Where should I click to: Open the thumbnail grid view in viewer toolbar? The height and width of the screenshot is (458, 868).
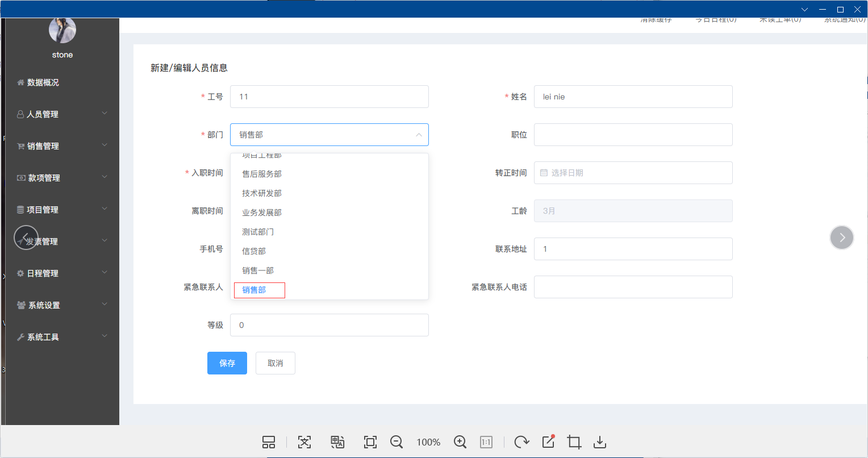(x=269, y=442)
